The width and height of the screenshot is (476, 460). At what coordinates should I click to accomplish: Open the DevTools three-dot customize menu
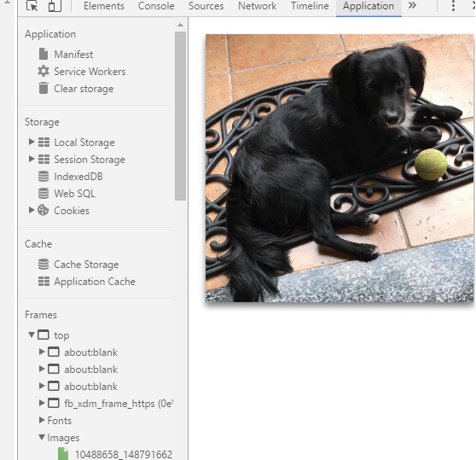pyautogui.click(x=453, y=6)
